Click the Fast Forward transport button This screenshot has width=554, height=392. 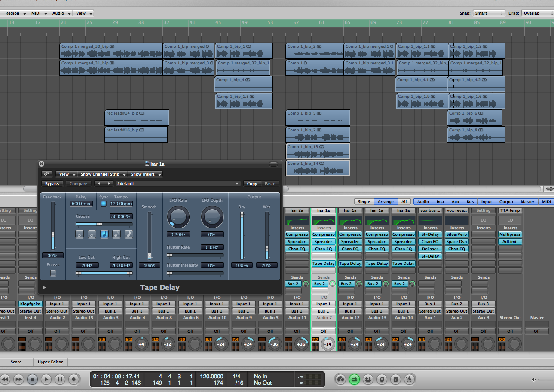(x=18, y=379)
